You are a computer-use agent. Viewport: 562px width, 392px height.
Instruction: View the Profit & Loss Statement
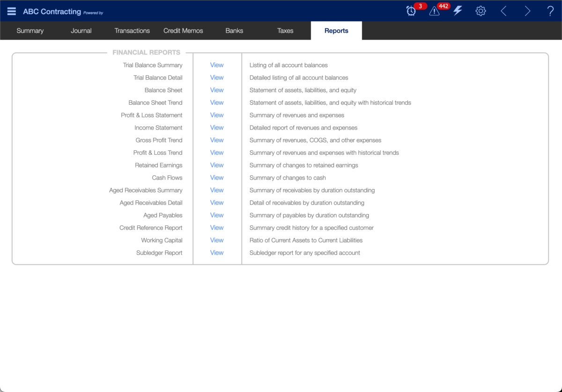click(x=217, y=115)
